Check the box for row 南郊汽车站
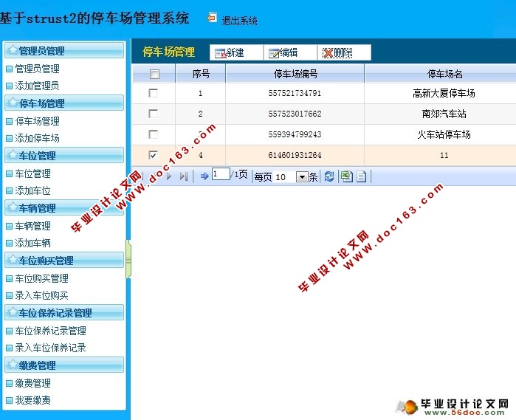This screenshot has height=420, width=516. pyautogui.click(x=153, y=114)
